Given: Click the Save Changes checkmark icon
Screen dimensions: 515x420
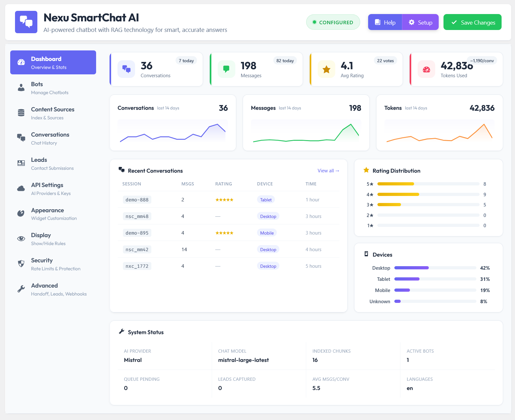Looking at the screenshot, I should (x=454, y=22).
